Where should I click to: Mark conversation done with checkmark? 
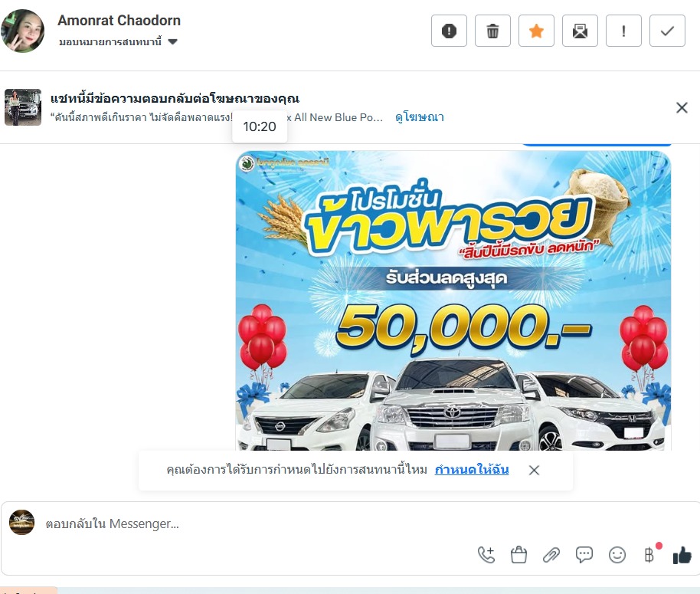coord(667,31)
